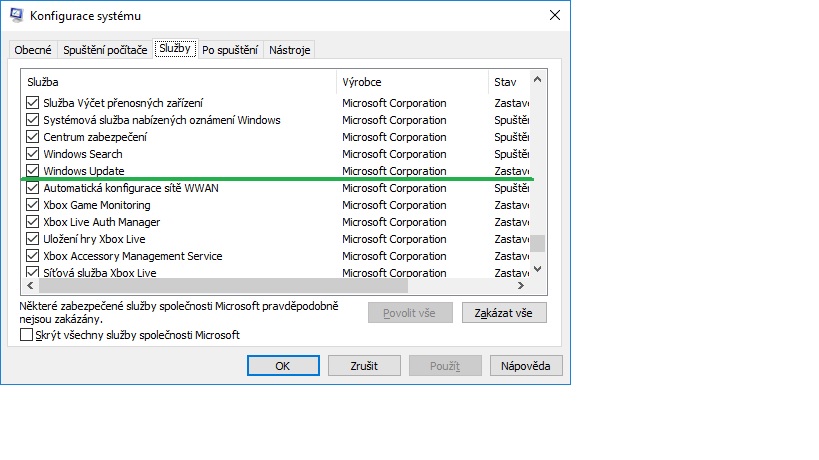This screenshot has height=460, width=819.
Task: Close the Konfigurace systému window
Action: [x=554, y=16]
